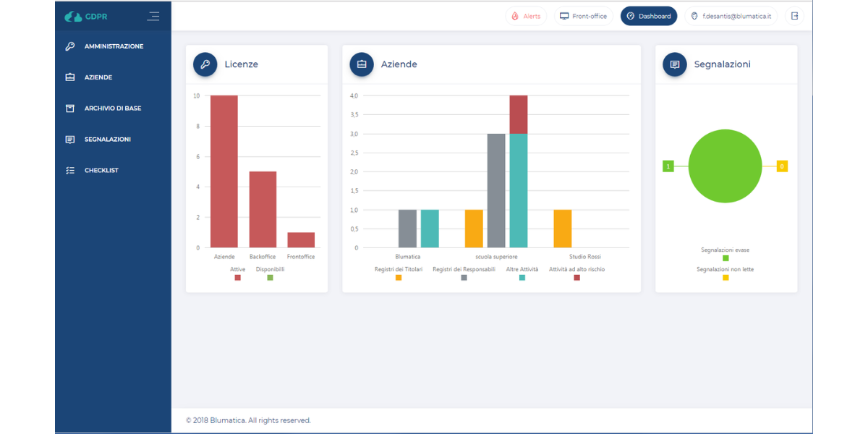
Task: Click the Checklist sidebar list icon
Action: pos(70,171)
